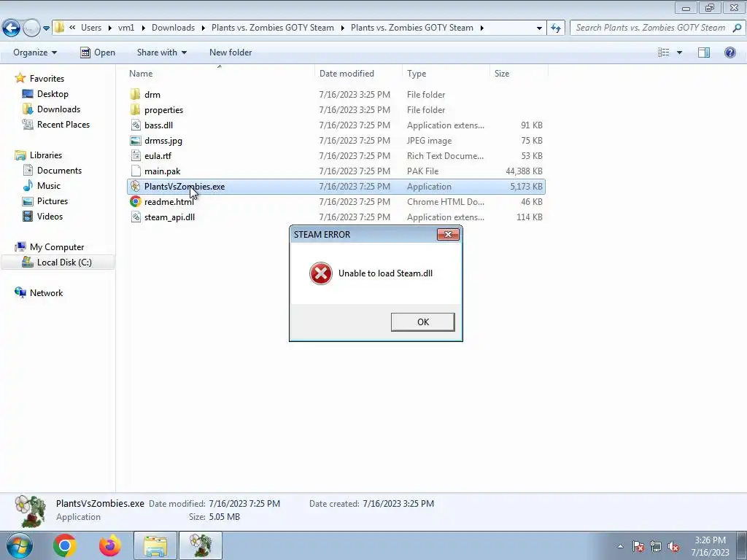Click the muted volume tray icon
This screenshot has width=747, height=560.
(673, 546)
